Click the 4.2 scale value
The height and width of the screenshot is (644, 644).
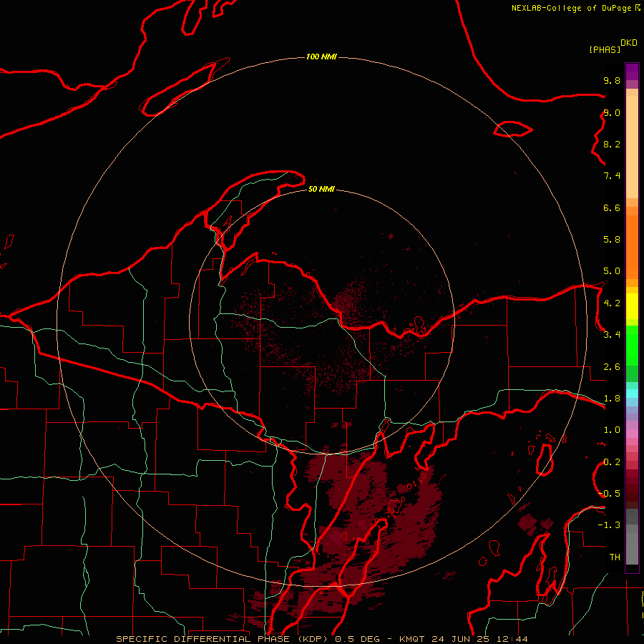point(612,303)
